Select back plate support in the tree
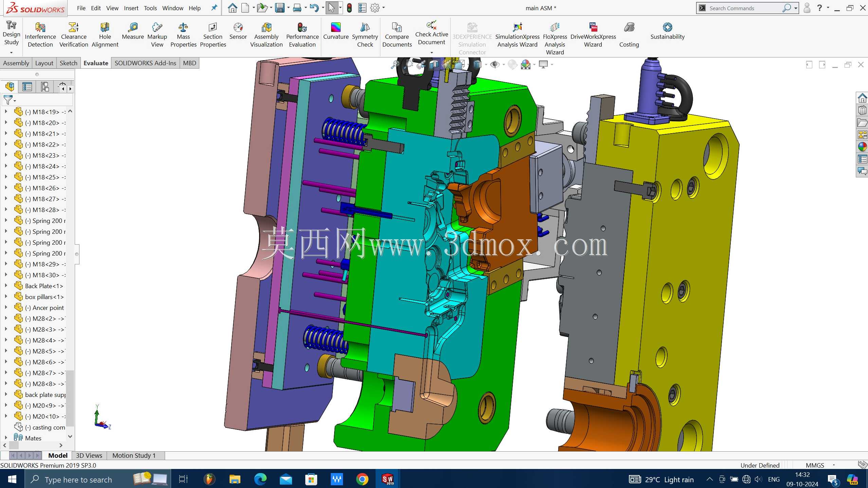Image resolution: width=868 pixels, height=488 pixels. pyautogui.click(x=40, y=395)
